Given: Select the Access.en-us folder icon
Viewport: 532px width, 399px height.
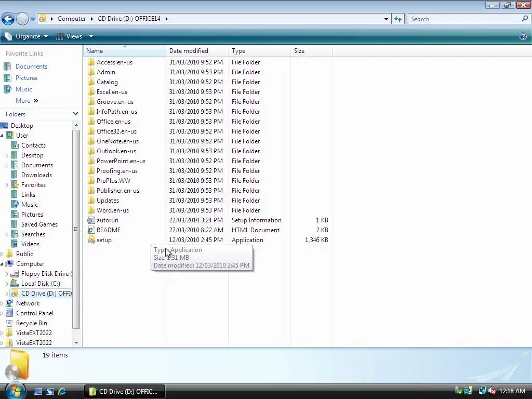Looking at the screenshot, I should click(x=91, y=62).
